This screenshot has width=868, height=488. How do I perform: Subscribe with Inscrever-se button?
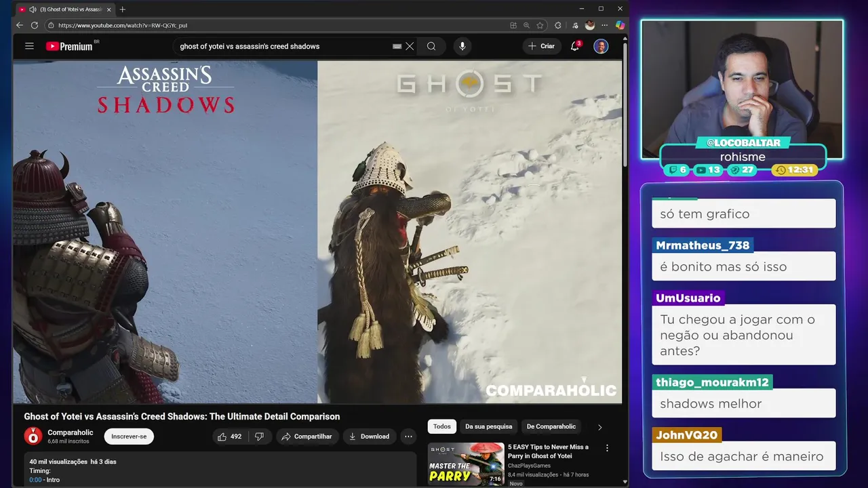[x=129, y=436]
